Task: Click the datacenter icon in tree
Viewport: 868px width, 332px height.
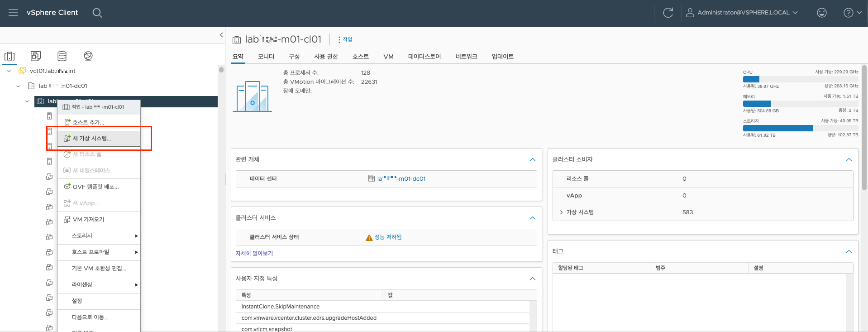Action: pos(31,86)
